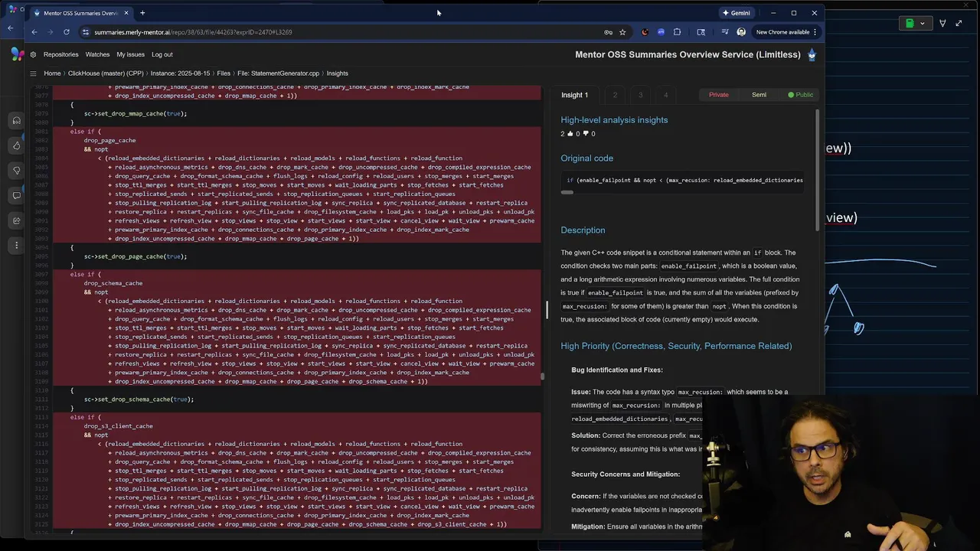Viewport: 980px width, 551px height.
Task: Go to Home breadcrumb
Action: pyautogui.click(x=52, y=73)
